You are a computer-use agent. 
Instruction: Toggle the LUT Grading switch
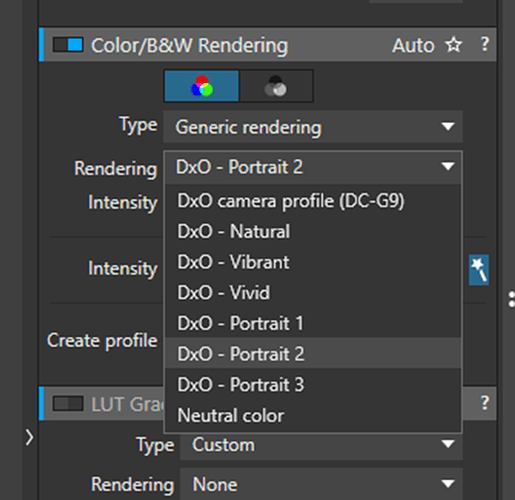(x=68, y=403)
